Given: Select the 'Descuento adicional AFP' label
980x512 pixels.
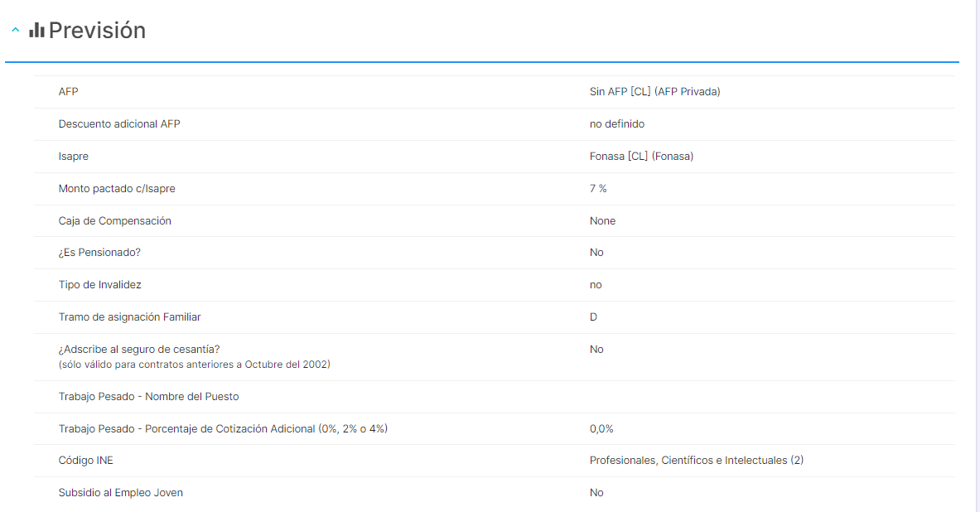Looking at the screenshot, I should 119,124.
